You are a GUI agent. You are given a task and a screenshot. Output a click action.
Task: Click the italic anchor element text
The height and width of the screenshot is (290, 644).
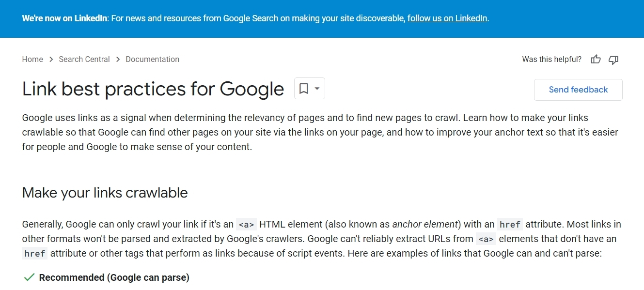pyautogui.click(x=425, y=224)
